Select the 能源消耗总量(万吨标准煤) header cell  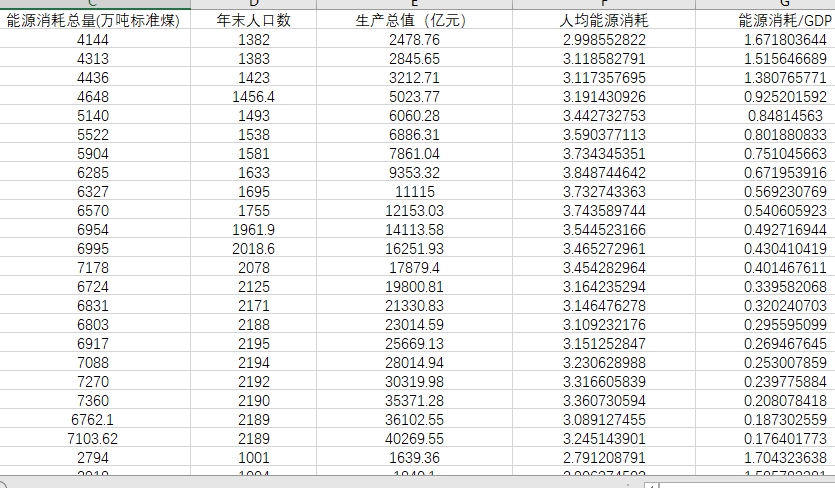coord(93,20)
